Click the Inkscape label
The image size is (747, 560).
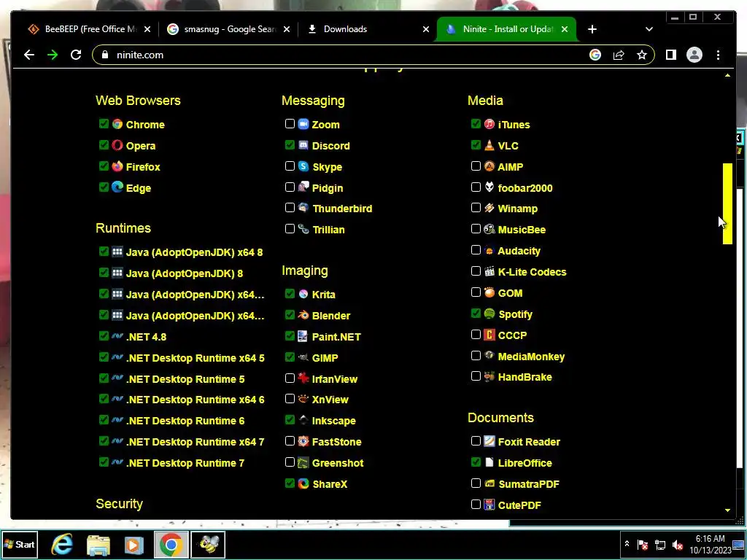coord(333,421)
